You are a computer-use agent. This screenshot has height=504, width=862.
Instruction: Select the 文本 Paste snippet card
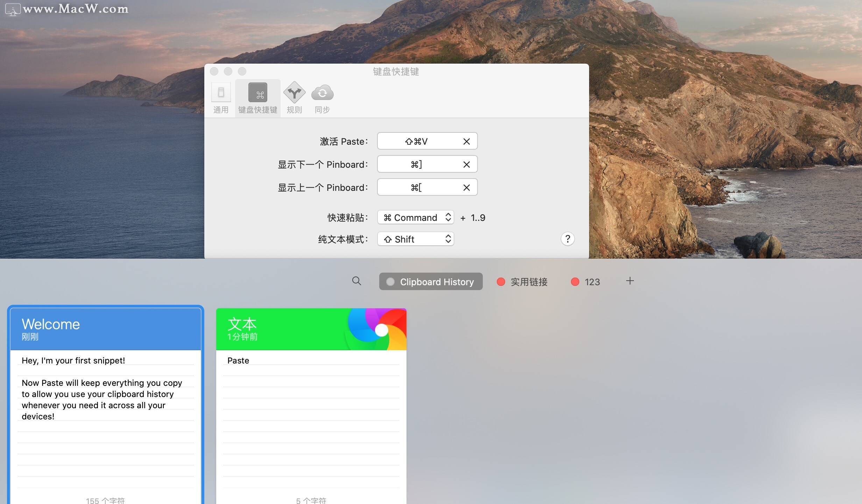point(311,405)
